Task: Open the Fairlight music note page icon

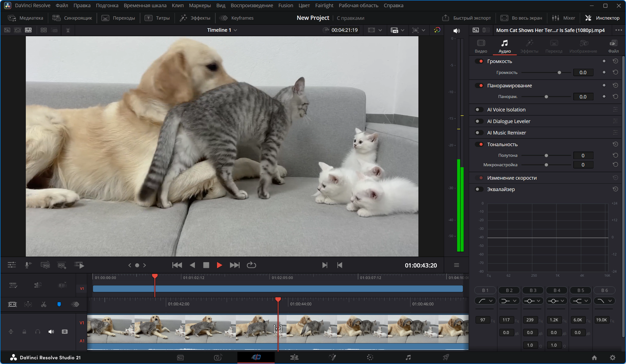Action: pos(408,357)
